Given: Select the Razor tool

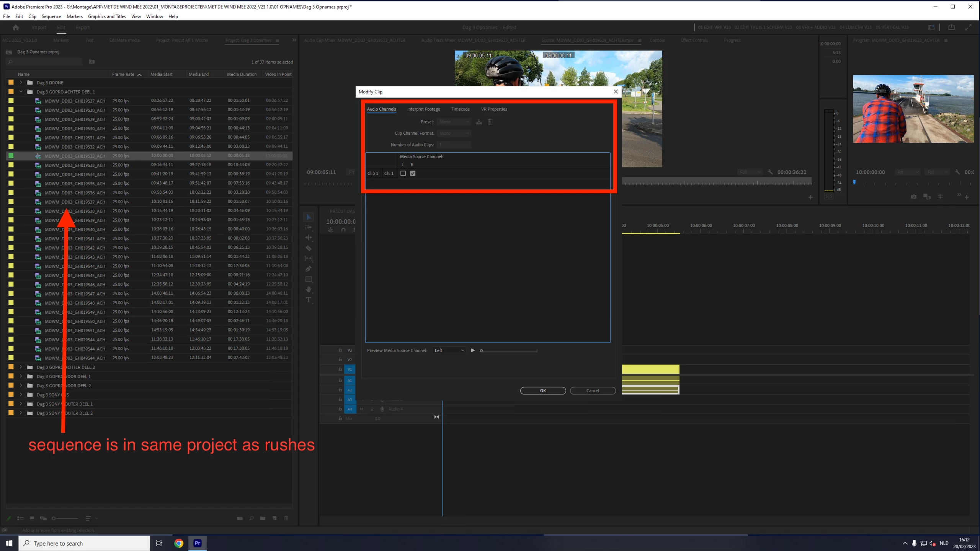Looking at the screenshot, I should 309,248.
